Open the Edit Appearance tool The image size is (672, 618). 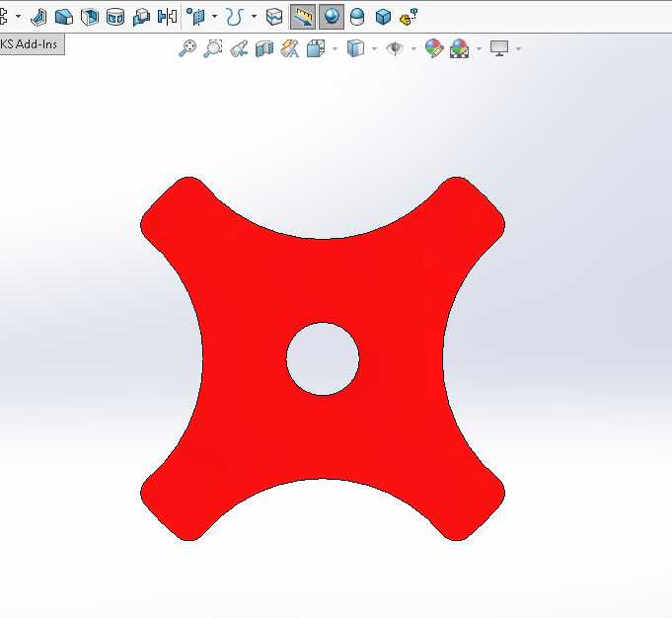(434, 48)
